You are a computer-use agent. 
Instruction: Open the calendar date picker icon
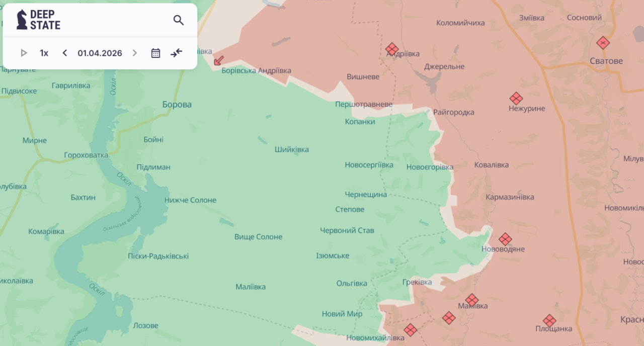pos(155,53)
